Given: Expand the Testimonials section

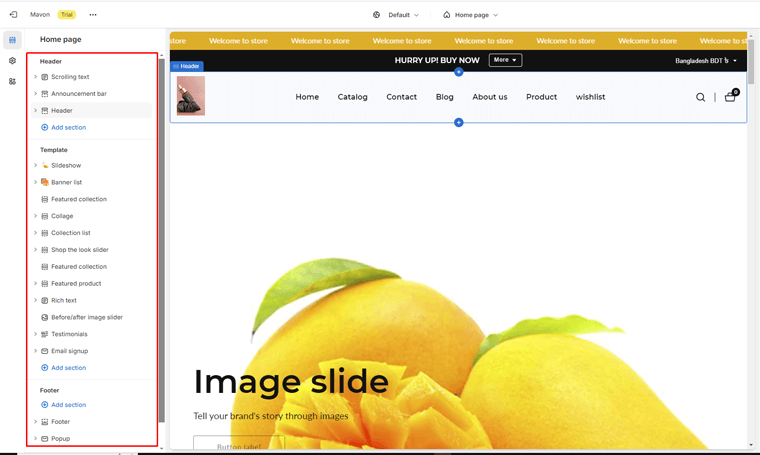Looking at the screenshot, I should pyautogui.click(x=35, y=334).
